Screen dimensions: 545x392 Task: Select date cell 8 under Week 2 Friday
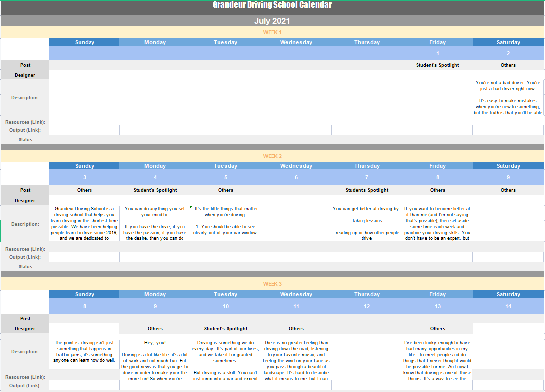coord(437,177)
